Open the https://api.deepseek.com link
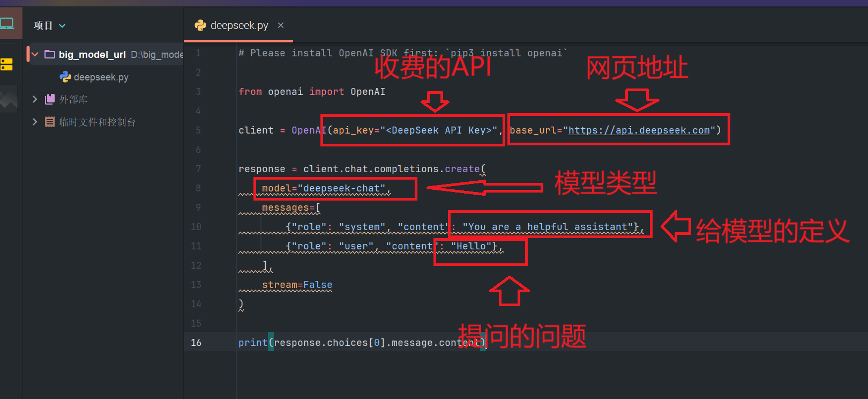The image size is (868, 399). click(x=639, y=130)
